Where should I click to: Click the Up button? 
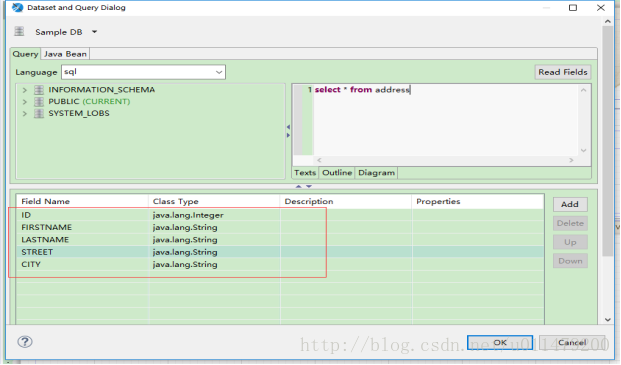pos(570,242)
